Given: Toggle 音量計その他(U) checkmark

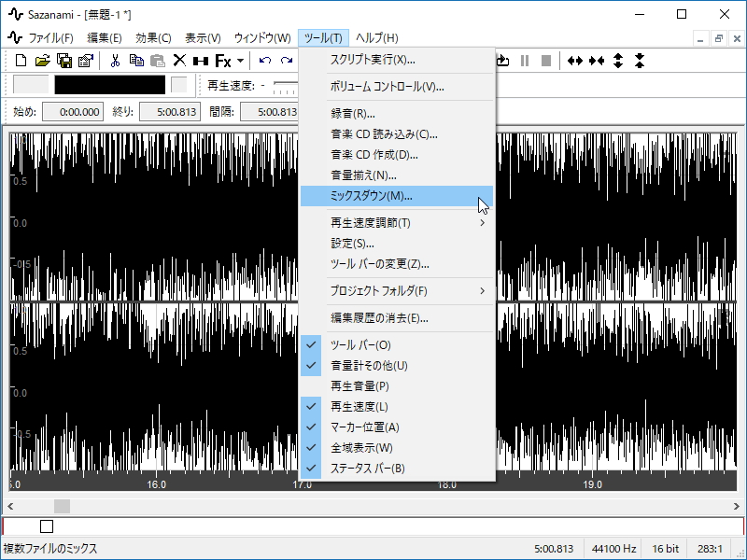Looking at the screenshot, I should pos(397,365).
